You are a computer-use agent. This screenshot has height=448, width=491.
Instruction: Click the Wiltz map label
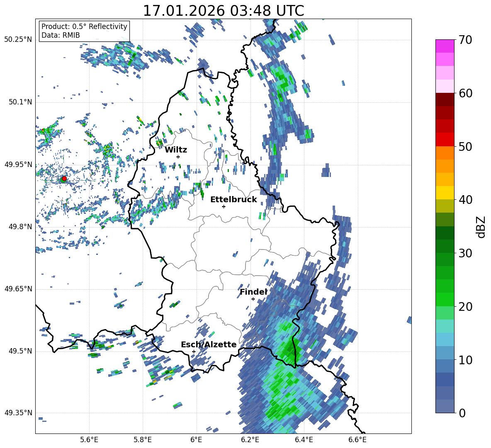click(x=176, y=150)
